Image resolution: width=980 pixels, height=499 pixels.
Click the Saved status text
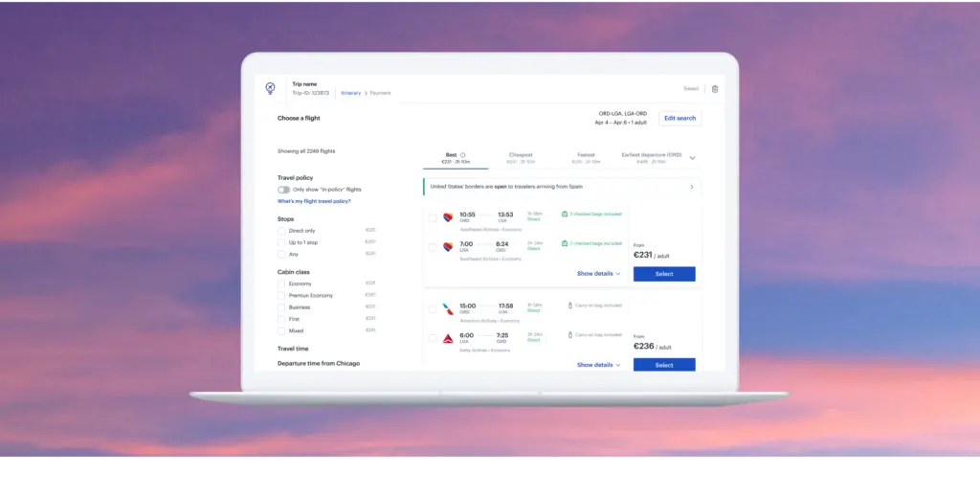691,89
